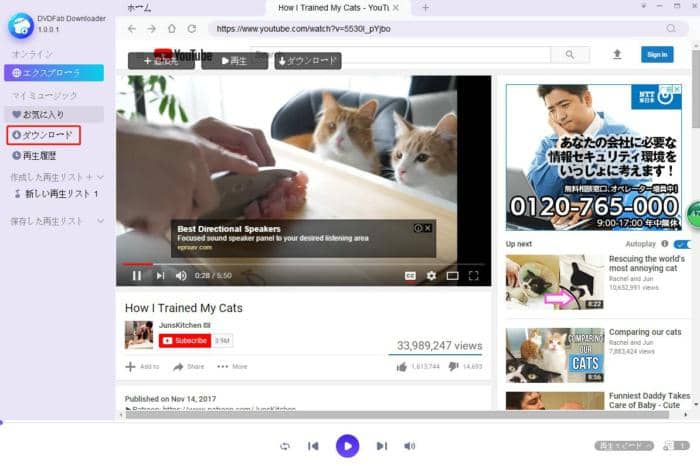Click the ダウンロード button above the video

tap(308, 61)
